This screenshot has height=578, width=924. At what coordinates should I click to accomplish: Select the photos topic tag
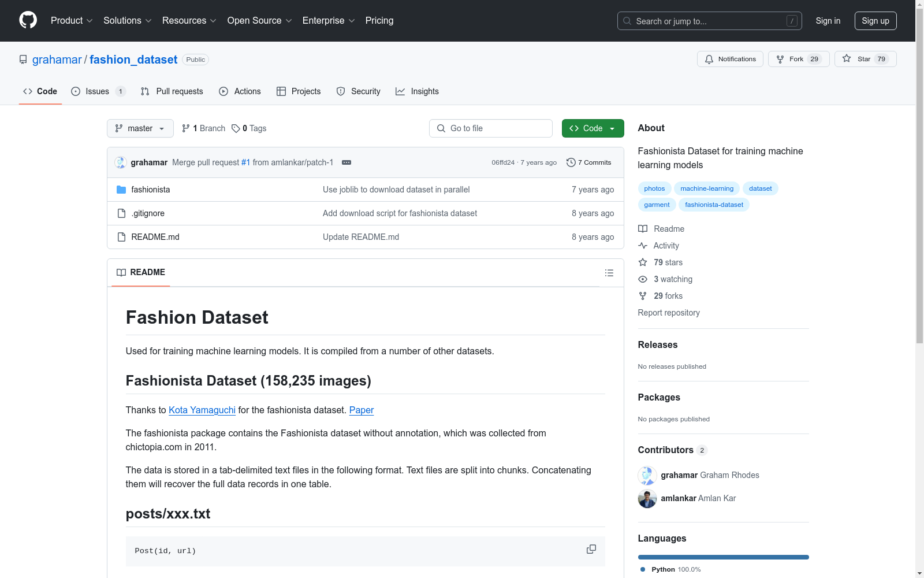tap(654, 188)
